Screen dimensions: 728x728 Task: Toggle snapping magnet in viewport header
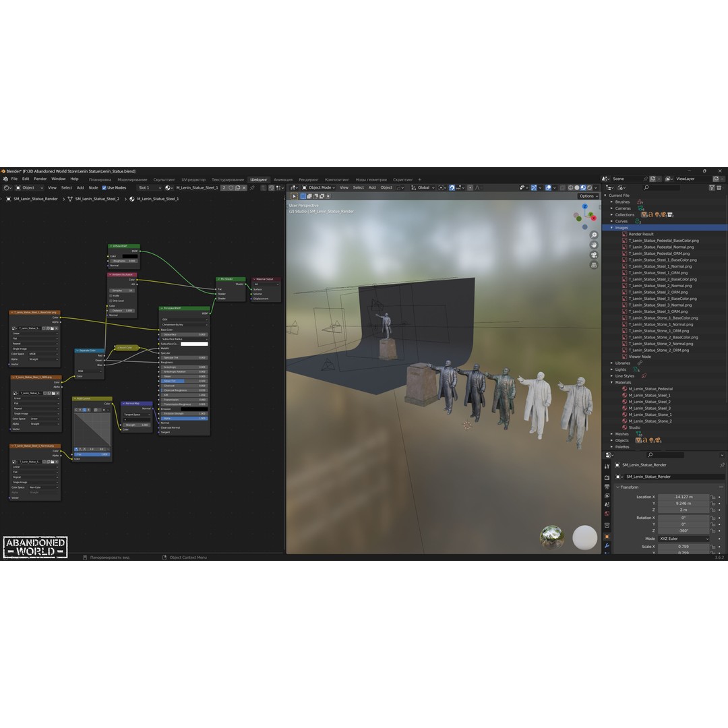(452, 188)
